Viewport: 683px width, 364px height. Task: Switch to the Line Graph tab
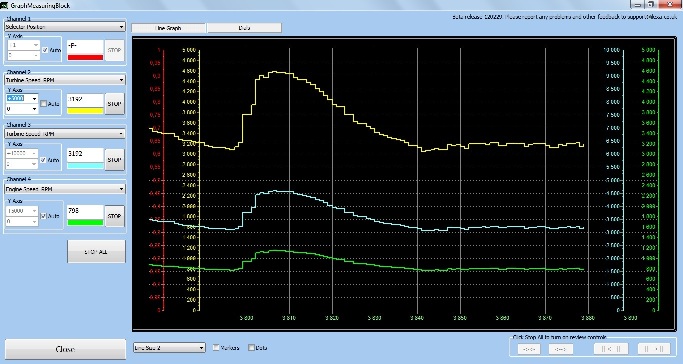169,28
